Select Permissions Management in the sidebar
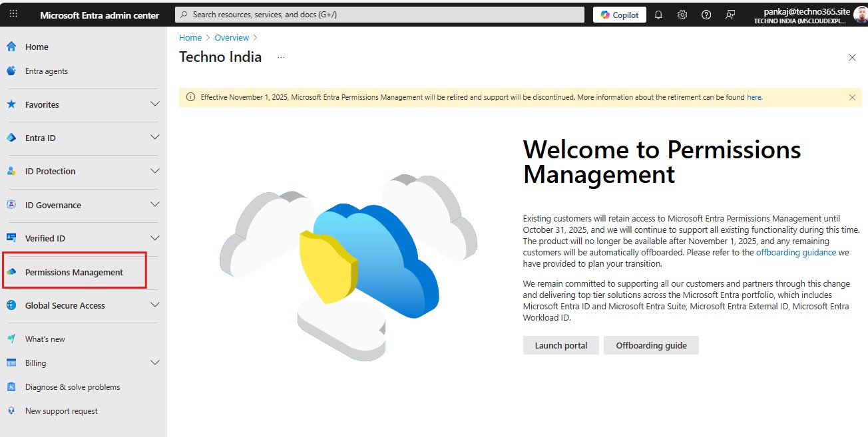Image resolution: width=868 pixels, height=437 pixels. pos(74,272)
